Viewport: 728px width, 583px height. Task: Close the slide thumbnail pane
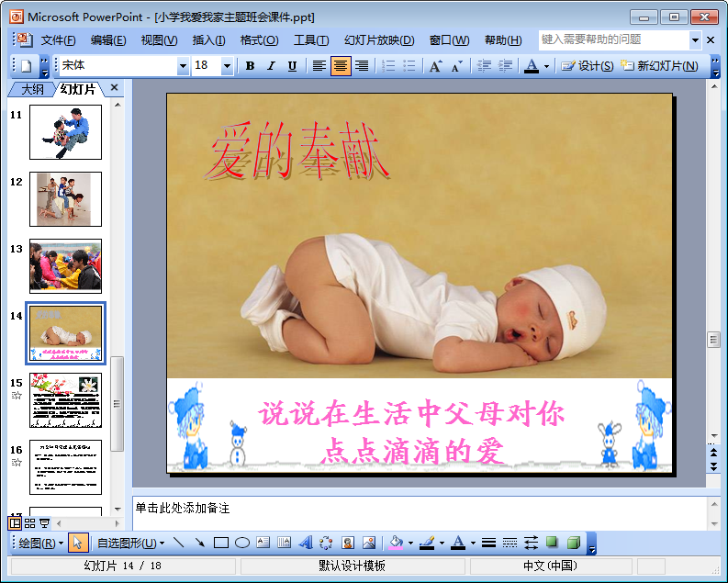click(x=114, y=88)
